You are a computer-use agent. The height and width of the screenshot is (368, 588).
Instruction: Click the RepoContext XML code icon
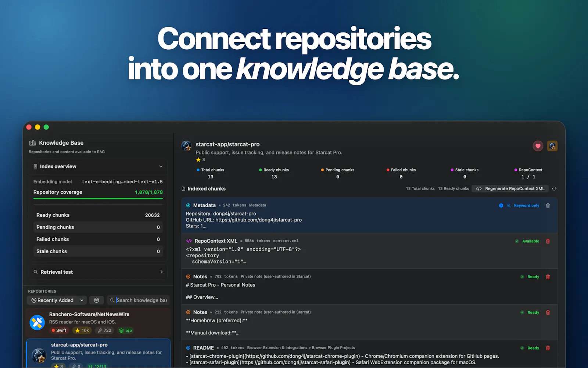point(189,241)
